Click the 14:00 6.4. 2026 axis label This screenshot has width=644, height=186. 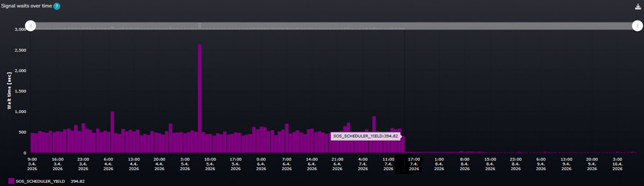pos(312,164)
